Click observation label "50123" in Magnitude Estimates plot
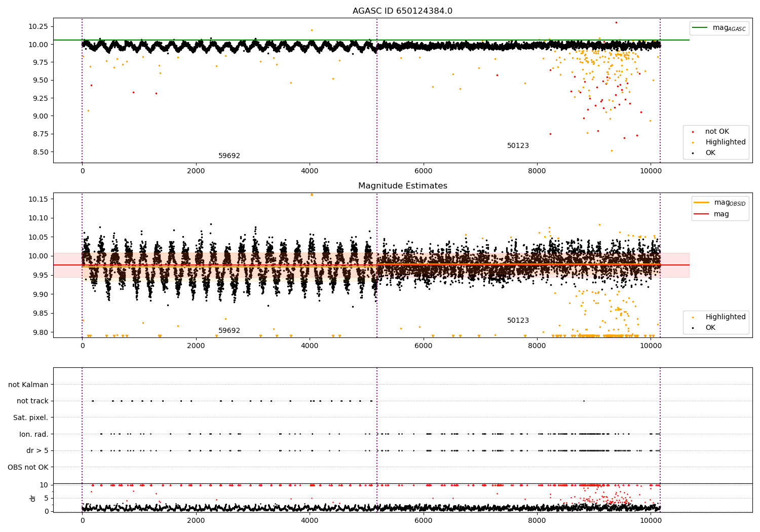The image size is (760, 532). (x=518, y=321)
